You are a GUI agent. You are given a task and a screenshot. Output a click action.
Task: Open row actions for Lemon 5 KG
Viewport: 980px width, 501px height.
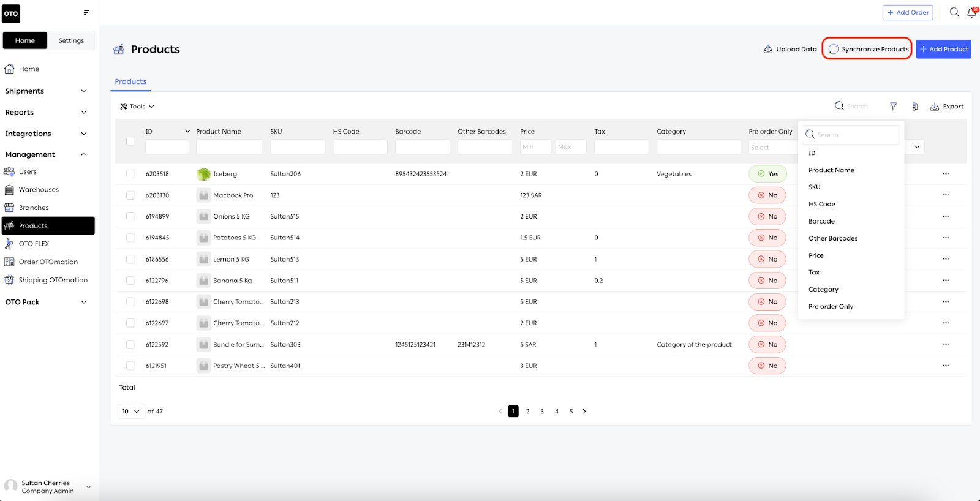click(x=946, y=259)
